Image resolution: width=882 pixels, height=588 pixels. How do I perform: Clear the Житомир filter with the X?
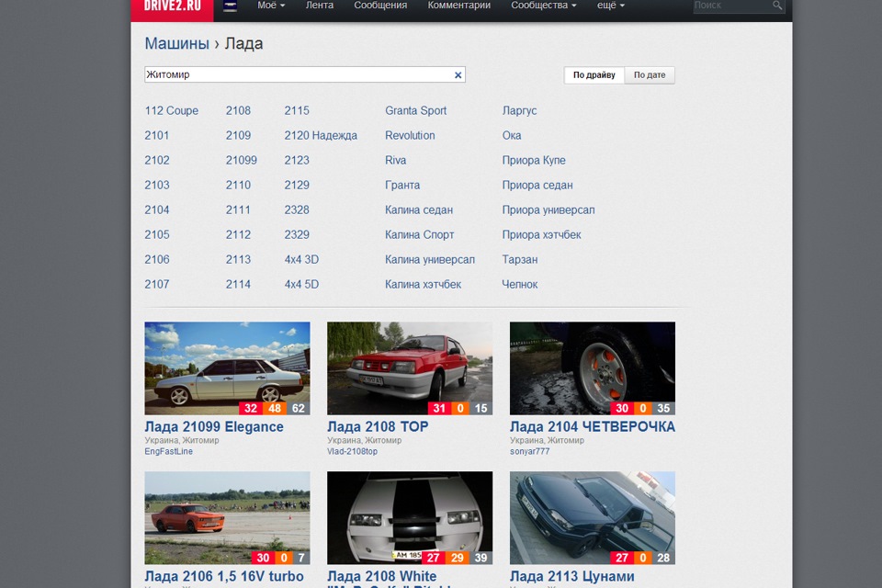coord(458,74)
